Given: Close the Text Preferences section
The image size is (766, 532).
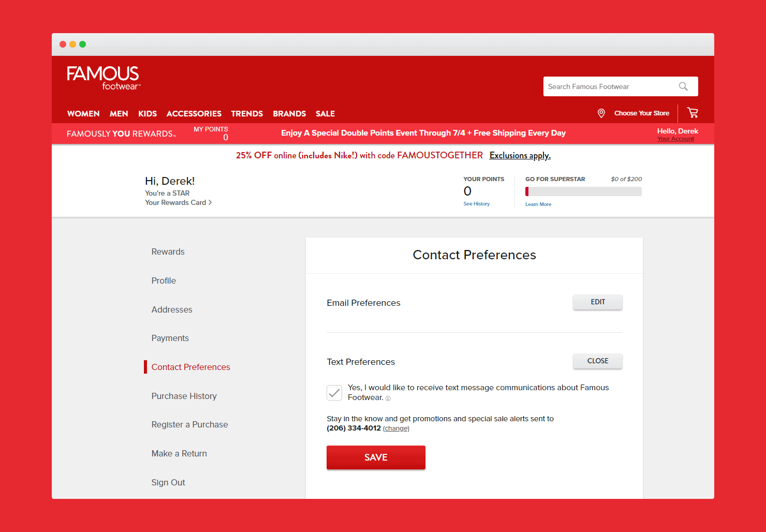Looking at the screenshot, I should pos(598,361).
